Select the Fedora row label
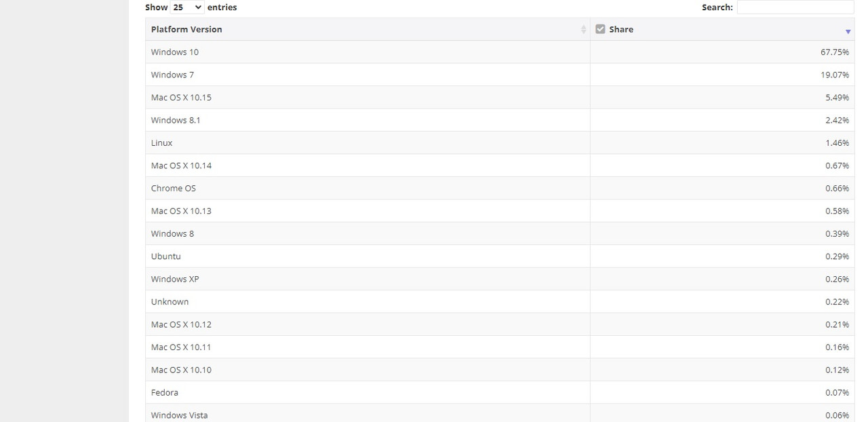The height and width of the screenshot is (422, 868). tap(165, 393)
